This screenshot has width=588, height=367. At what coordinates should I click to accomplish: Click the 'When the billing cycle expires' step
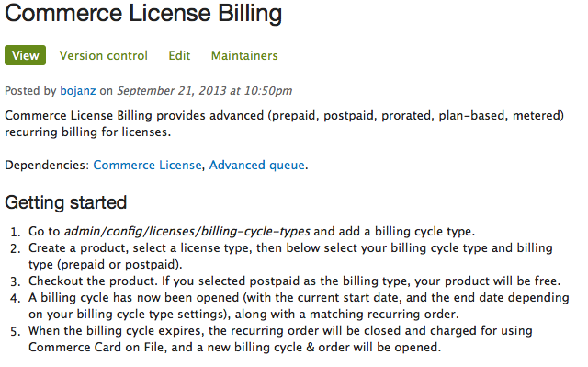(x=280, y=338)
